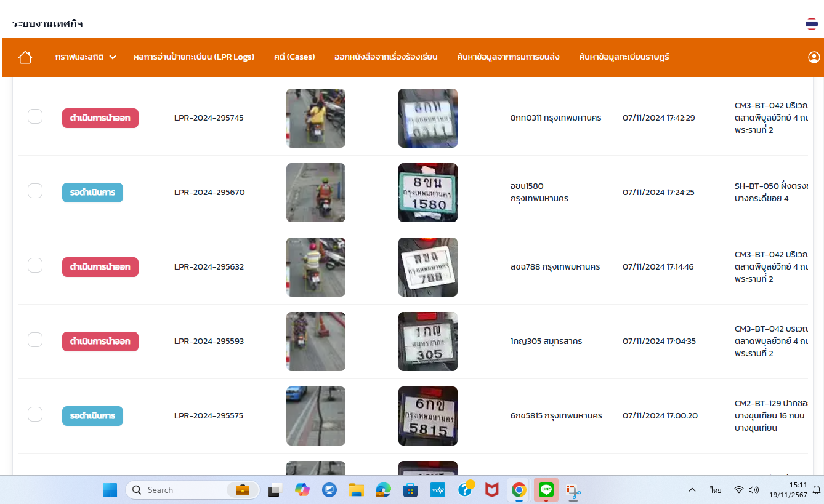The width and height of the screenshot is (824, 504).
Task: Launch McAfee from the taskbar
Action: (x=491, y=490)
